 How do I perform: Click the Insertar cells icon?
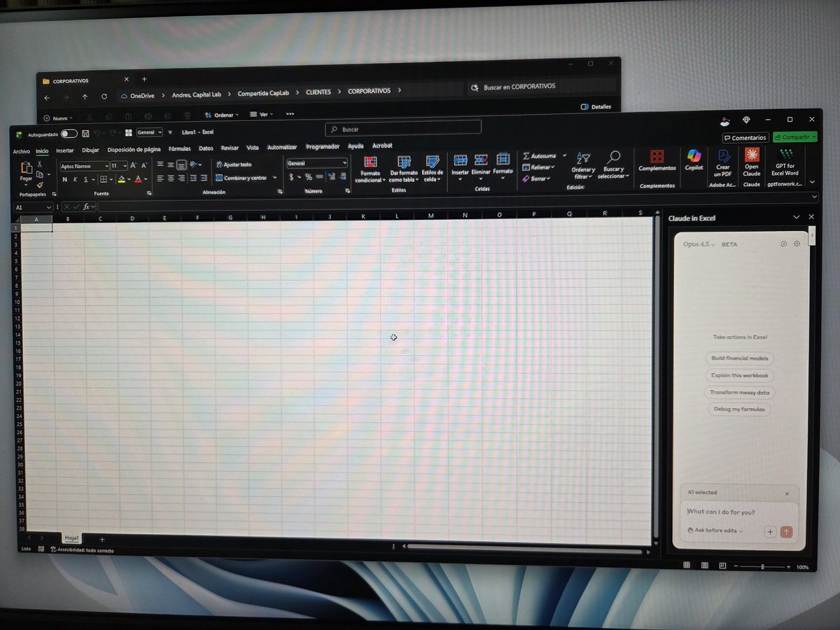(460, 160)
